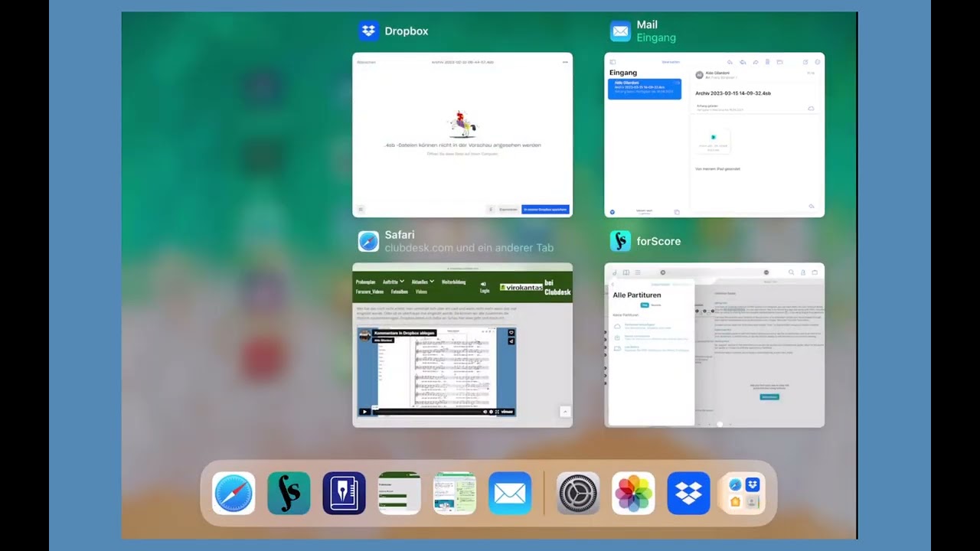Click the 'Alle Partituren' heading in forScore
This screenshot has width=980, height=551.
click(637, 295)
